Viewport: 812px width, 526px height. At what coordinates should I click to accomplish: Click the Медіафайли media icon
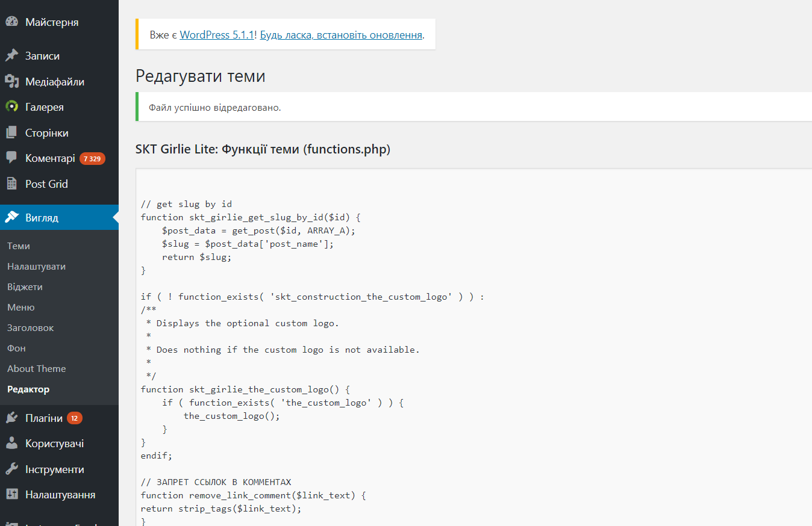(12, 82)
